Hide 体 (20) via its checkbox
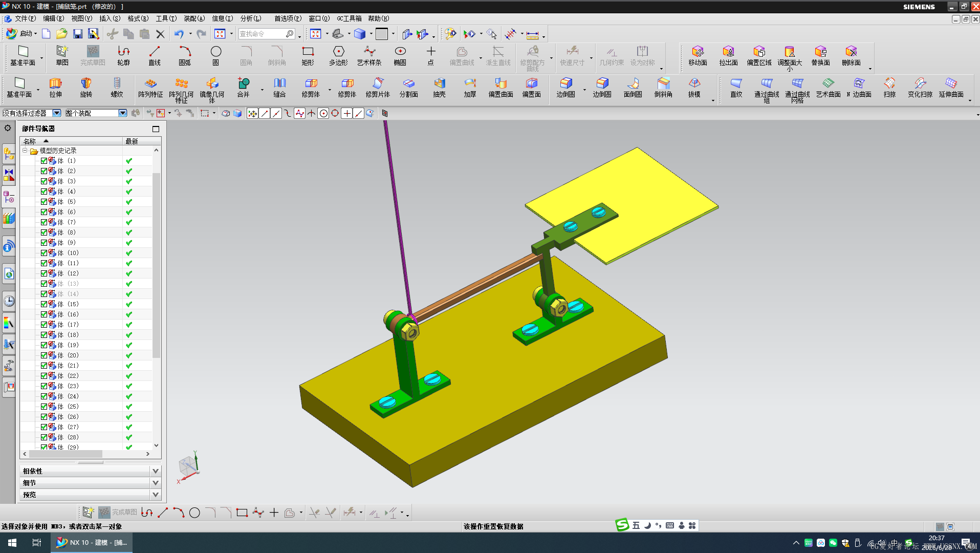This screenshot has height=553, width=980. [x=44, y=355]
